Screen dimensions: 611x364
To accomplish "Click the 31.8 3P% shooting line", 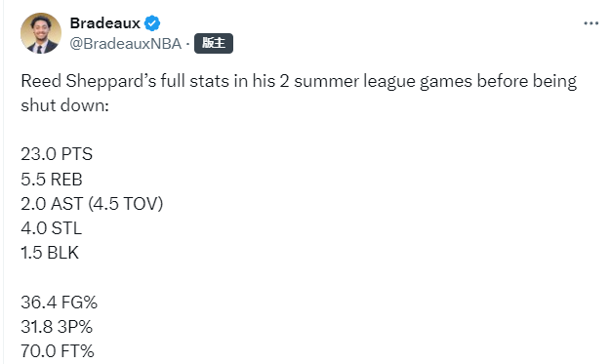I will tap(57, 327).
